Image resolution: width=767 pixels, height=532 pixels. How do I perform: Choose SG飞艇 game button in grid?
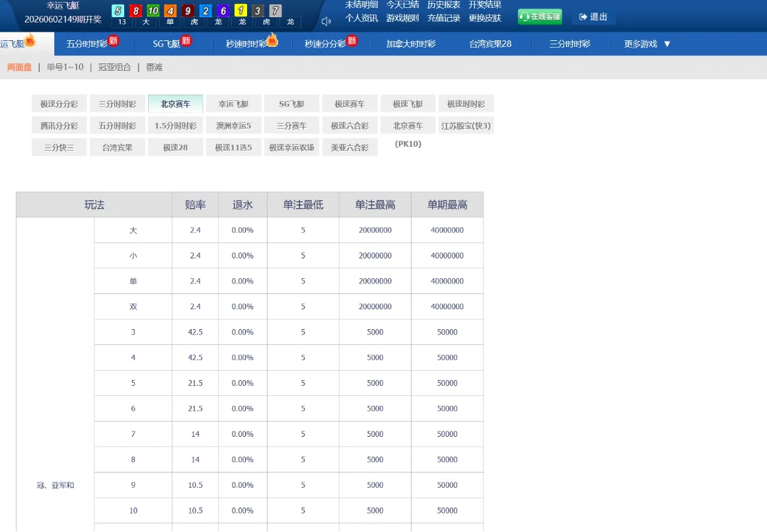292,104
